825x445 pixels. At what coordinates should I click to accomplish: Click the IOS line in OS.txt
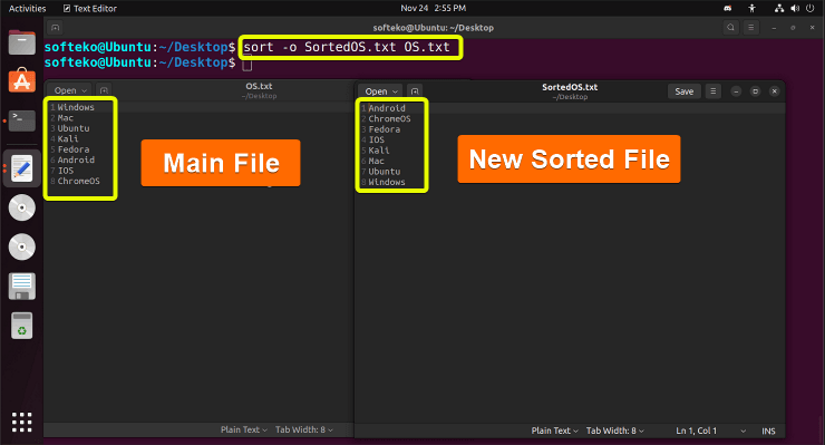(x=65, y=170)
